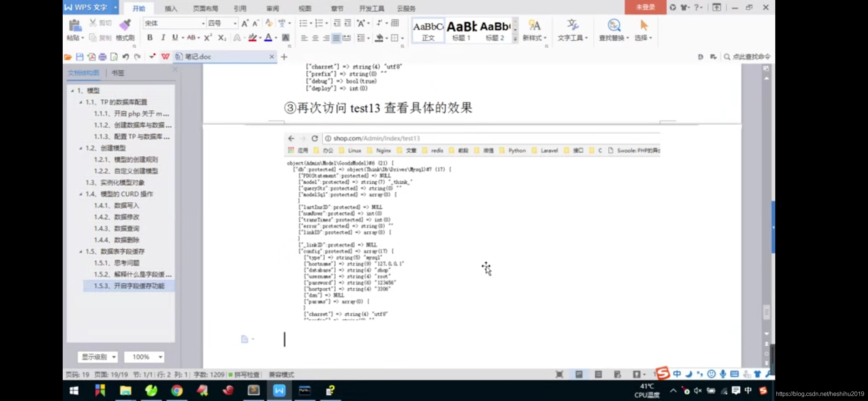Image resolution: width=868 pixels, height=401 pixels.
Task: Switch to web layout view in status bar
Action: (617, 374)
